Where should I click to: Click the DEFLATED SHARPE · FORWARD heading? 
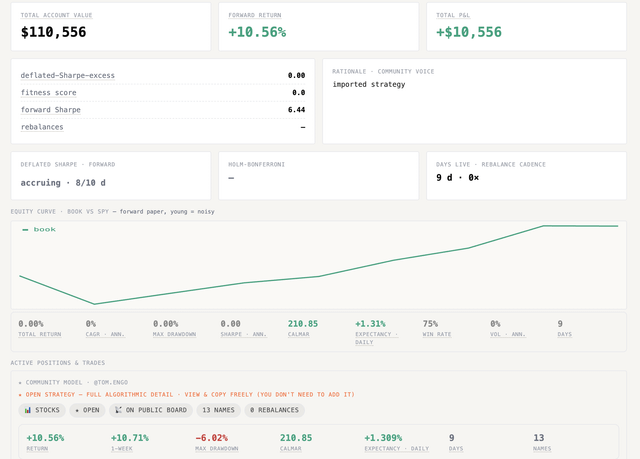[68, 164]
